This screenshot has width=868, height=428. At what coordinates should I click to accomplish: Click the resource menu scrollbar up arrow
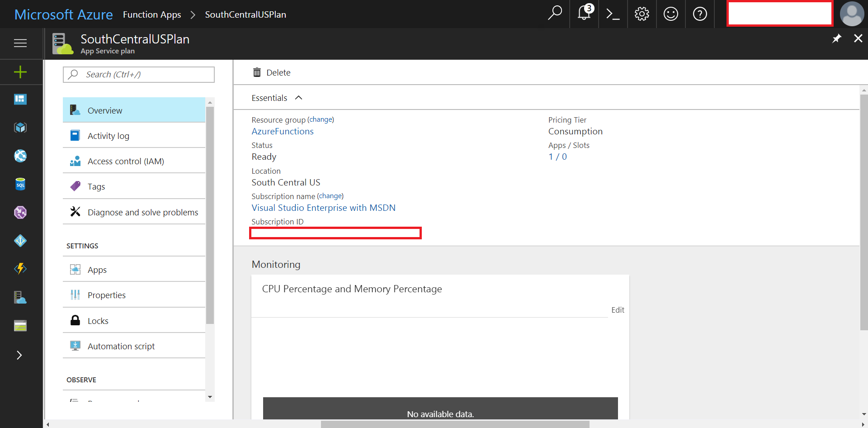click(x=210, y=102)
